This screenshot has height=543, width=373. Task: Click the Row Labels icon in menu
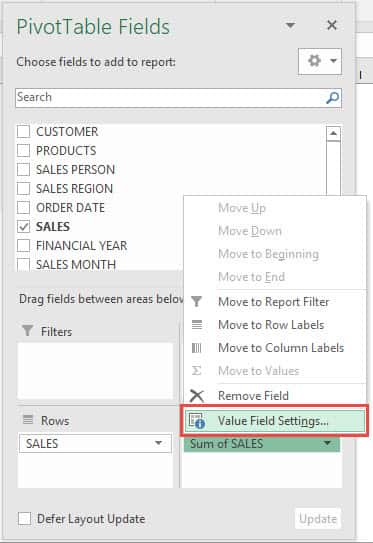point(197,325)
